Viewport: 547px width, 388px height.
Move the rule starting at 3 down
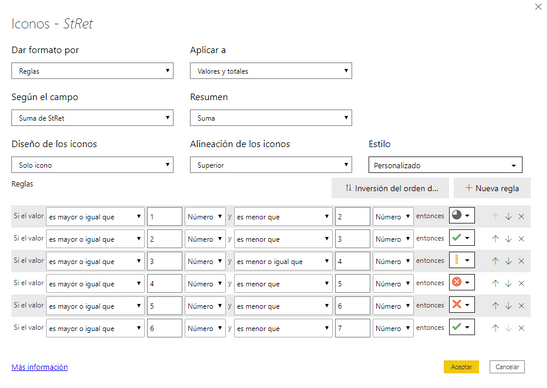(x=508, y=261)
